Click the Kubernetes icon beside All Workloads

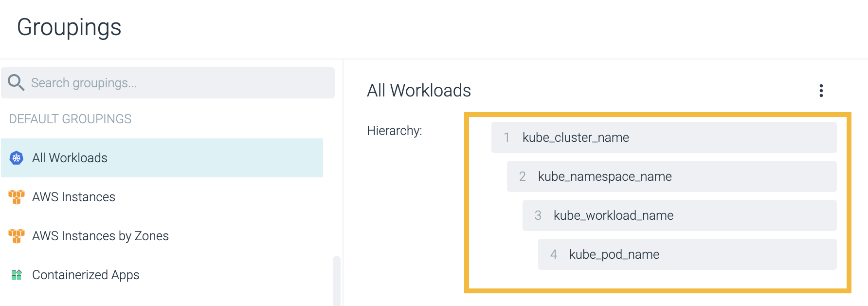(x=17, y=158)
